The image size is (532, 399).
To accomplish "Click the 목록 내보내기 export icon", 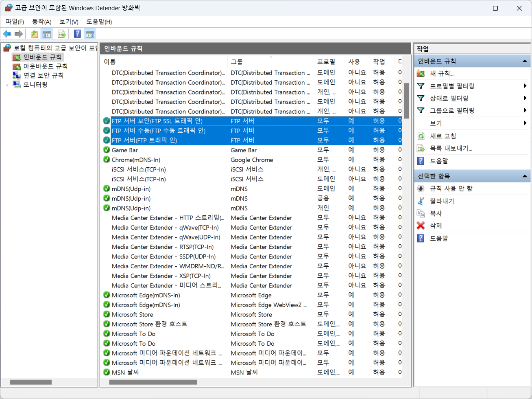I will coord(421,148).
